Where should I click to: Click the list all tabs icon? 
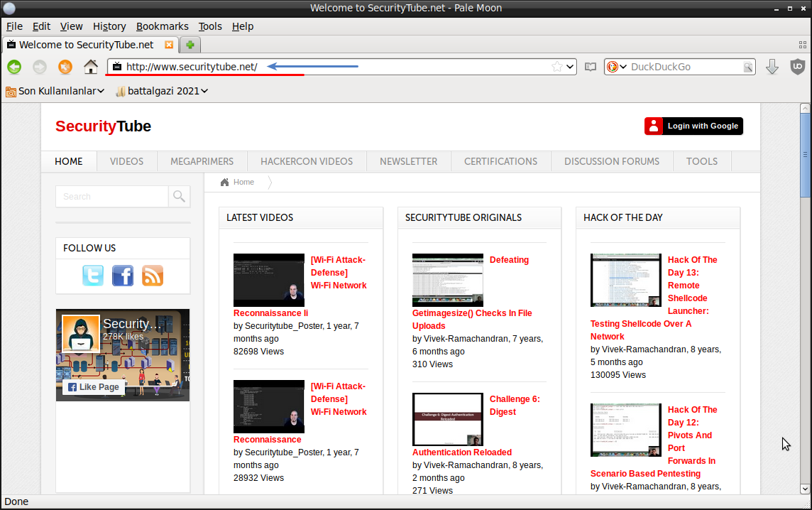(803, 45)
